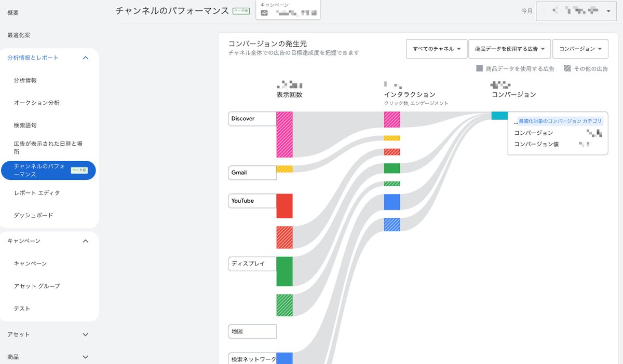Click チャンネルのパフォーマンス page heading
This screenshot has width=623, height=364.
(172, 10)
